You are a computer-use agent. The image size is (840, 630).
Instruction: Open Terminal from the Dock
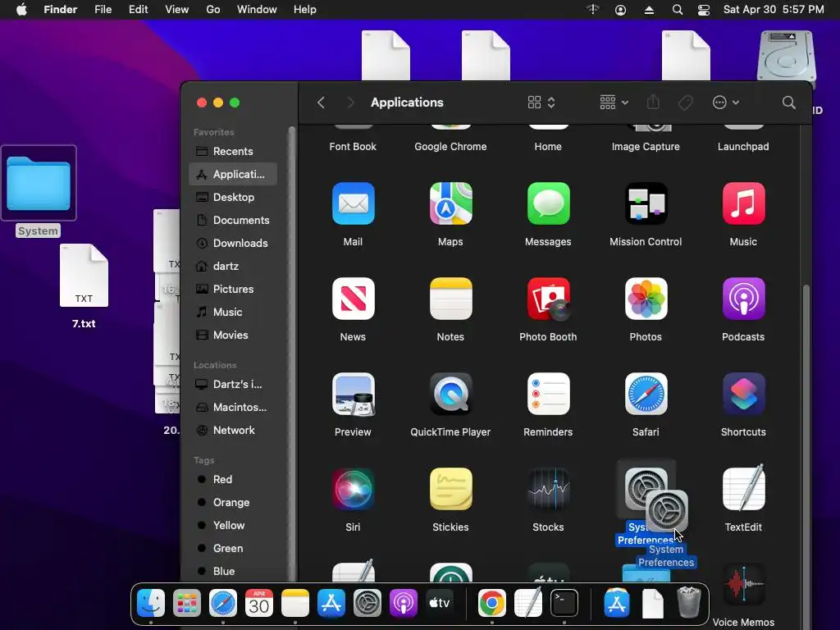[x=564, y=603]
